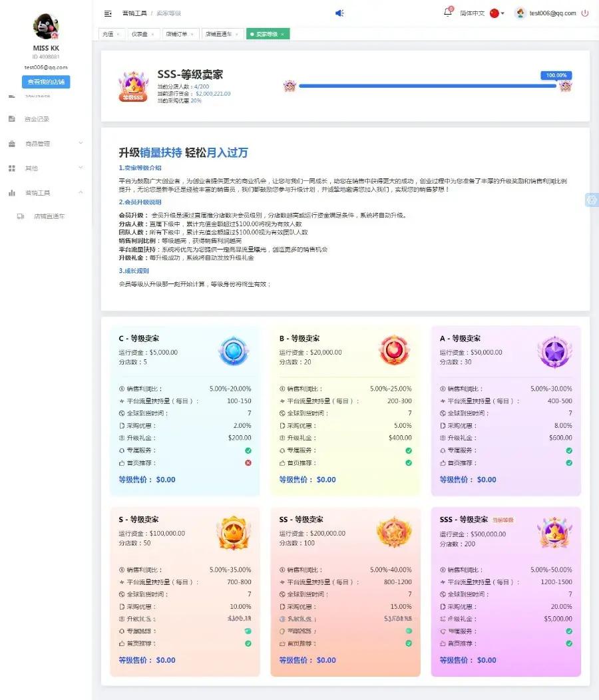Click the user avatar beside test006@qq.com
The width and height of the screenshot is (599, 700).
[520, 13]
